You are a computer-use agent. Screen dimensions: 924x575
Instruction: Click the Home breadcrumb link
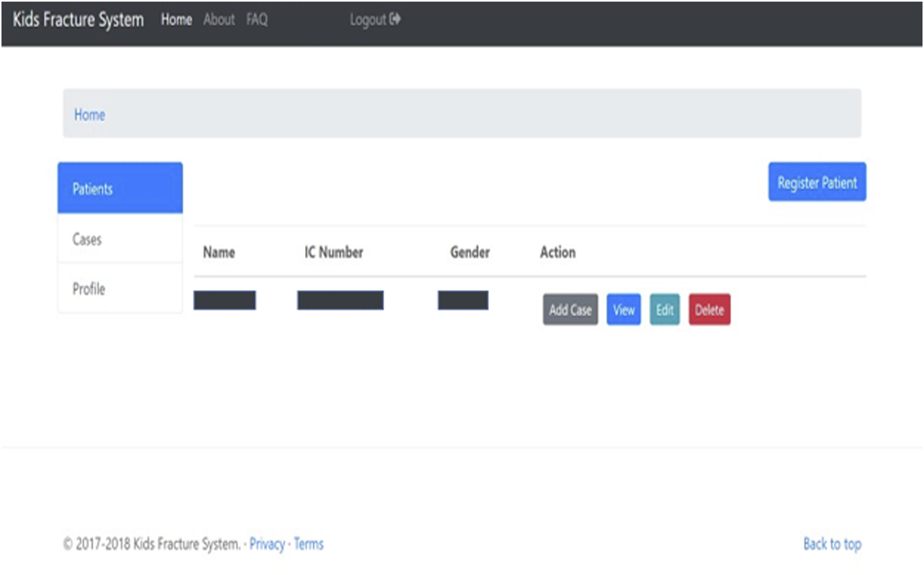coord(90,115)
